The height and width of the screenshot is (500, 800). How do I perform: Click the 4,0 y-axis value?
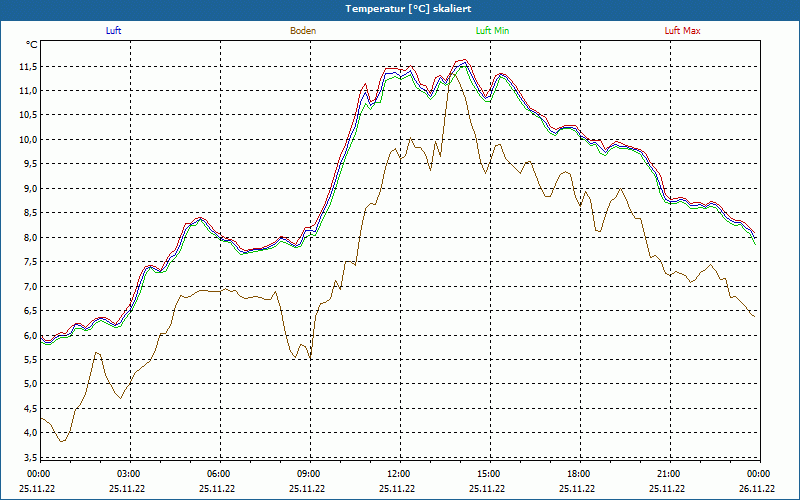[30, 433]
